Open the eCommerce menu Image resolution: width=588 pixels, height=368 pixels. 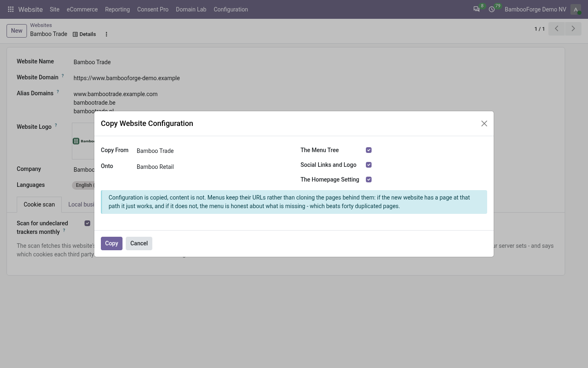pos(82,9)
